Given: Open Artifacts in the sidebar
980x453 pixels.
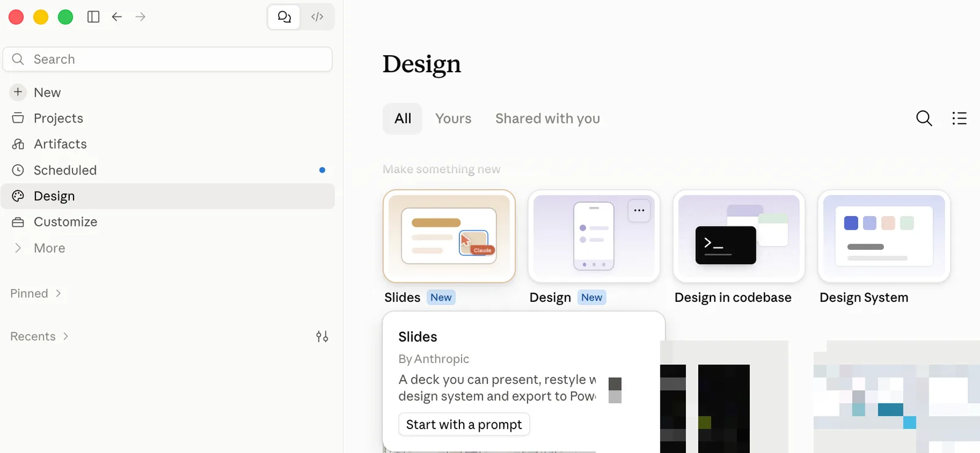Looking at the screenshot, I should tap(60, 144).
